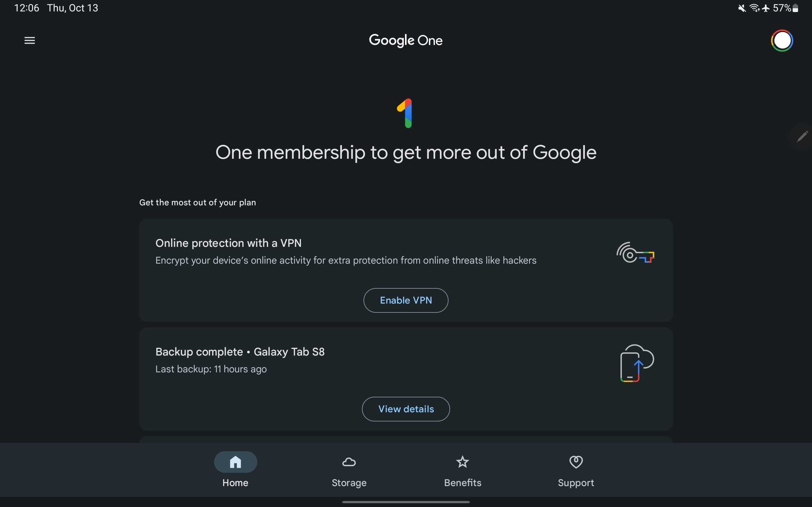
Task: Open the pencil edit side handle
Action: [x=802, y=136]
